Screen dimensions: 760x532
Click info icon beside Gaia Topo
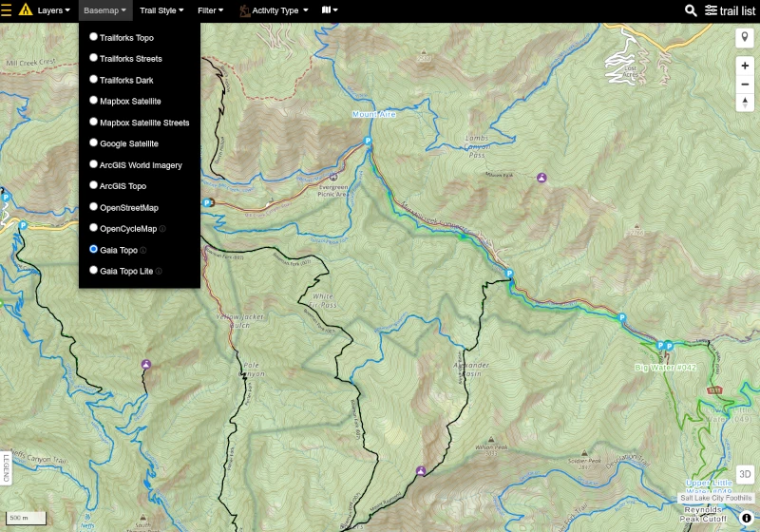[x=143, y=250]
